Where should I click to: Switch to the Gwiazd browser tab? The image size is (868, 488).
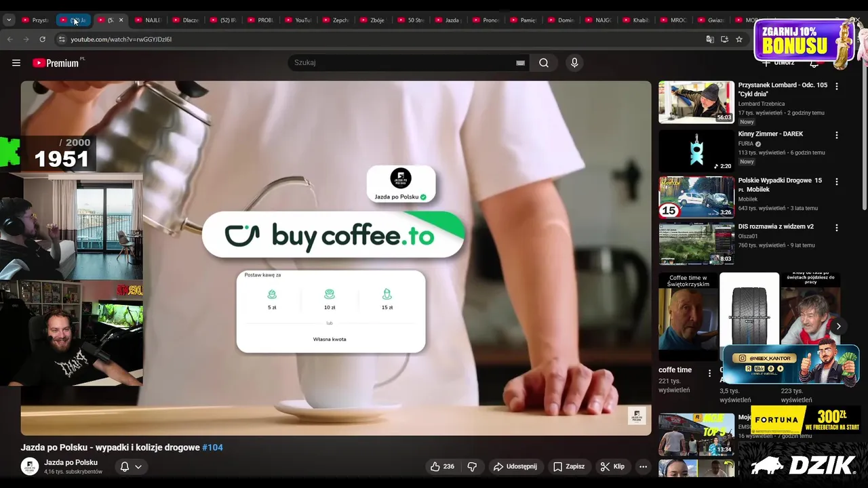(710, 20)
